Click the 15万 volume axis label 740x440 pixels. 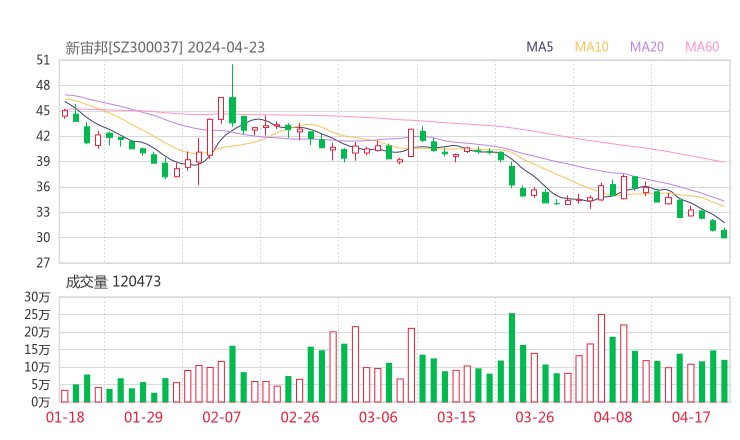click(x=37, y=350)
